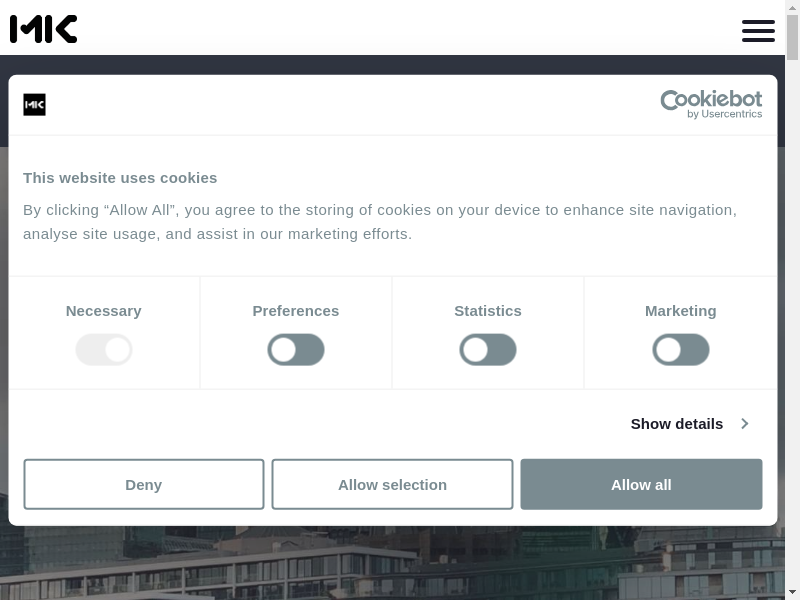The height and width of the screenshot is (600, 800).
Task: Click the chevron arrow beside Show details
Action: [x=744, y=424]
